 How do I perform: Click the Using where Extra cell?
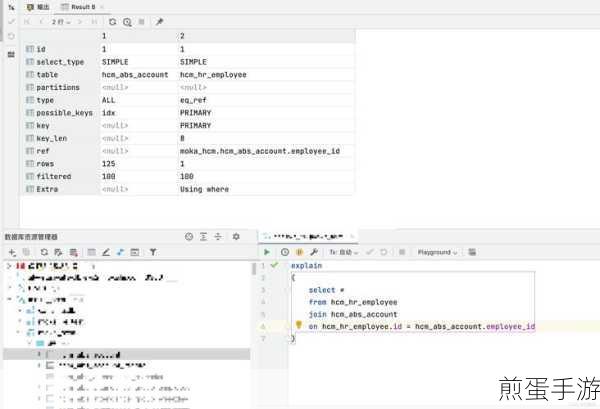(x=266, y=189)
